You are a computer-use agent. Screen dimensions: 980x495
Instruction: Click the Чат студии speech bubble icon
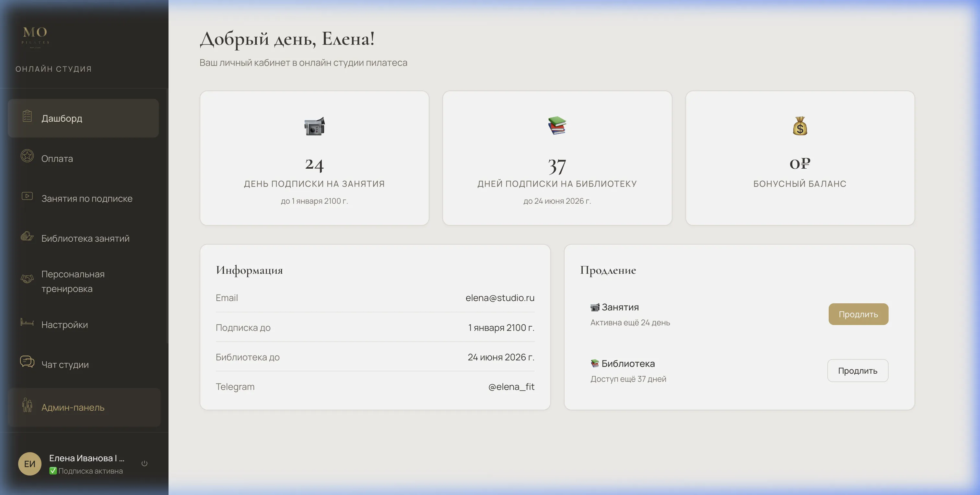(x=27, y=361)
